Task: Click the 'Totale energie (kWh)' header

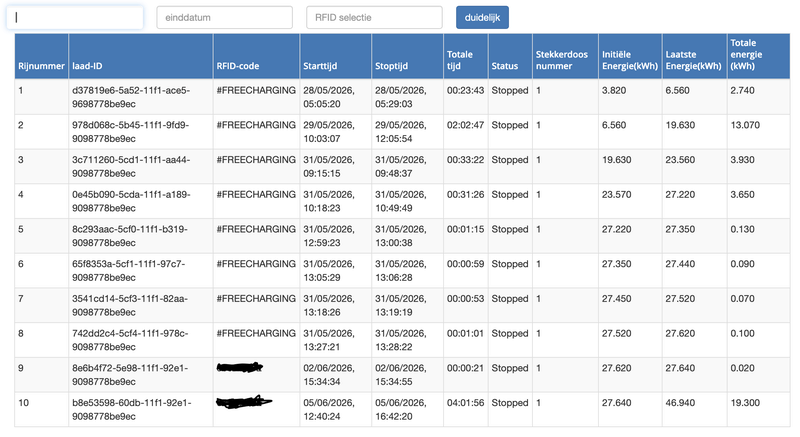Action: [x=746, y=55]
